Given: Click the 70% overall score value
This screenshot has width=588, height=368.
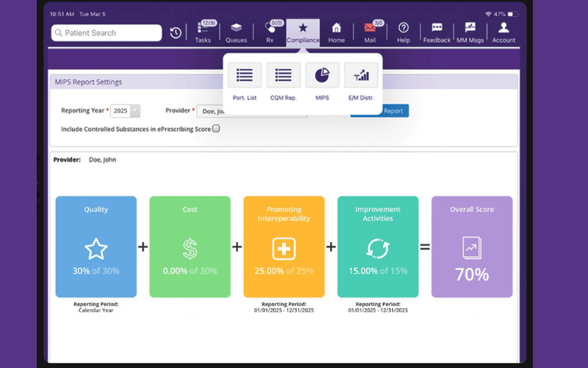Looking at the screenshot, I should click(472, 275).
